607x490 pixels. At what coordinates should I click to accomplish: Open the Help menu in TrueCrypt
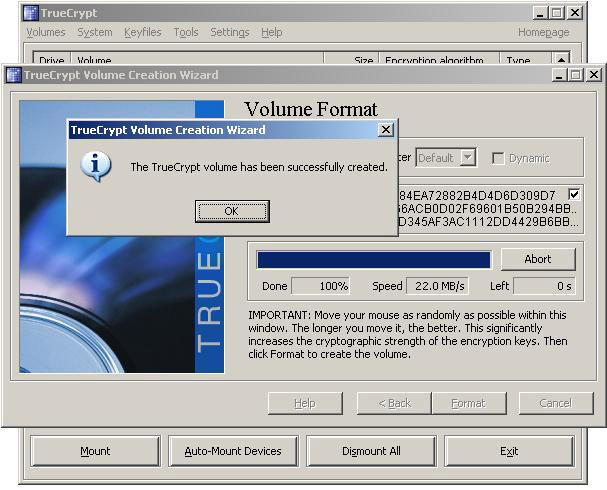click(x=271, y=32)
